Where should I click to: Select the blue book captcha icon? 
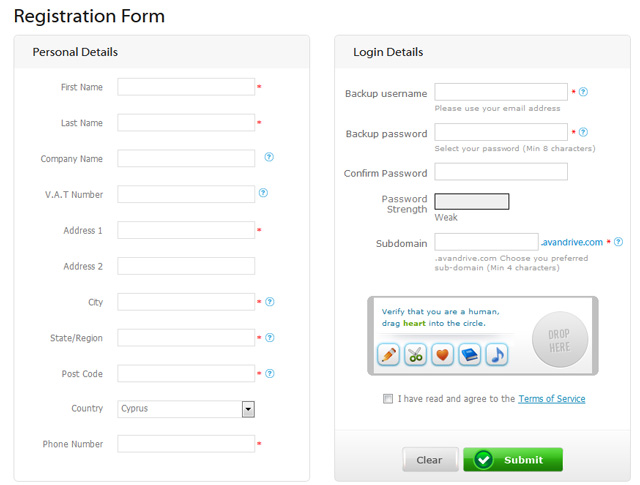470,354
